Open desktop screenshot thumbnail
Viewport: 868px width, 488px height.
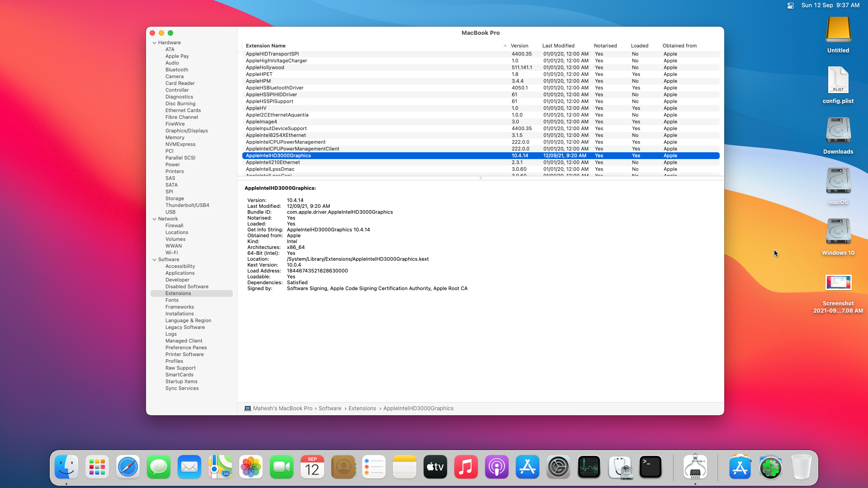838,283
